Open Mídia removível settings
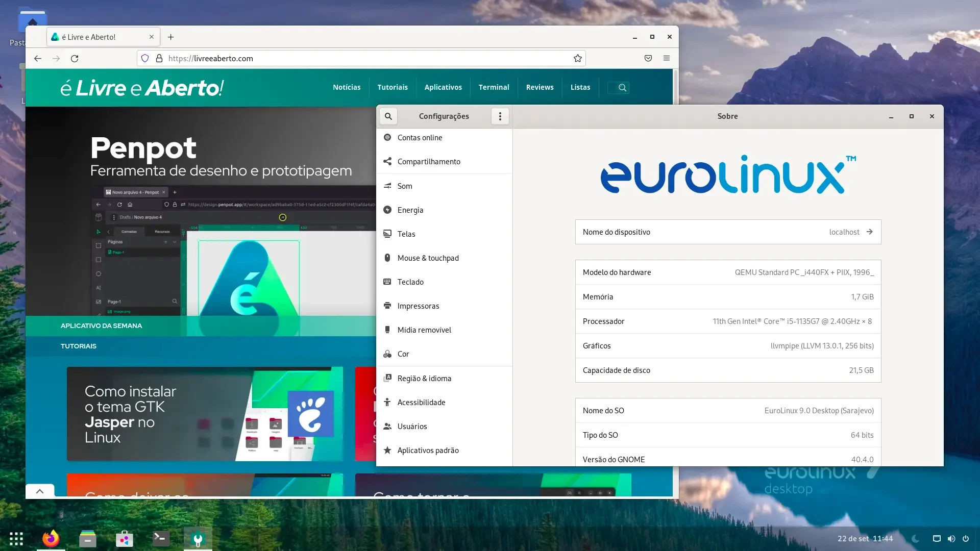Image resolution: width=980 pixels, height=551 pixels. (444, 330)
